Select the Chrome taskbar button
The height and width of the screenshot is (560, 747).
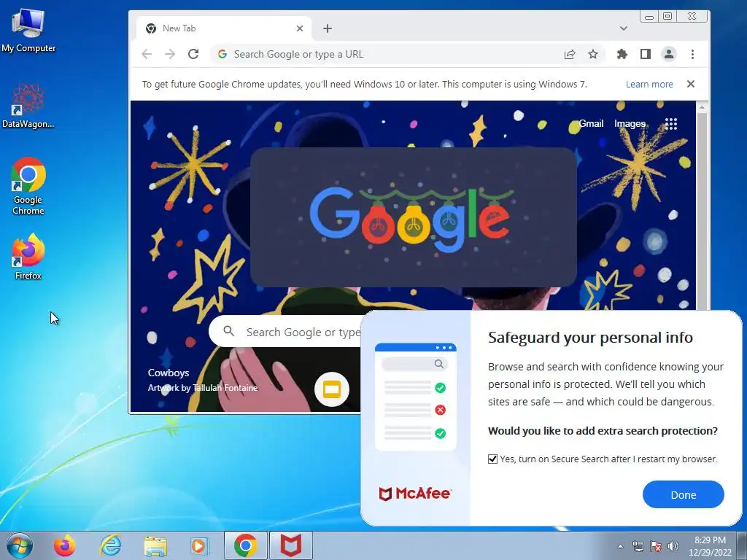(246, 545)
